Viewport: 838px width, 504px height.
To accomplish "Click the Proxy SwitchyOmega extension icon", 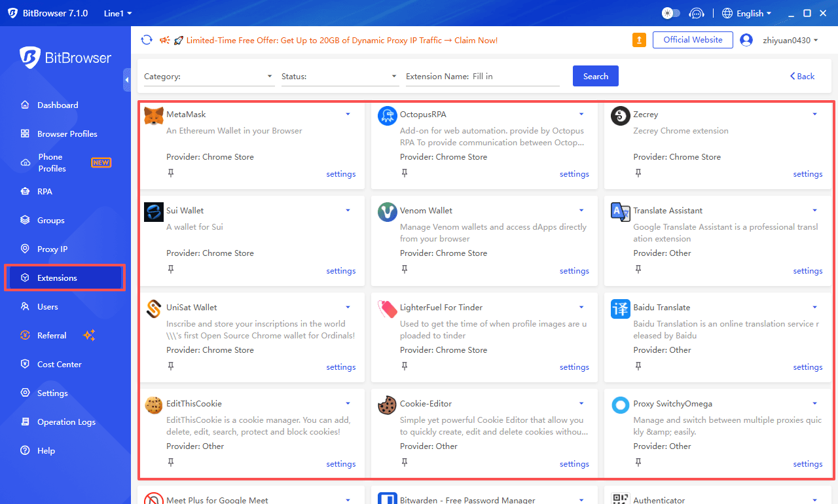I will pos(620,405).
